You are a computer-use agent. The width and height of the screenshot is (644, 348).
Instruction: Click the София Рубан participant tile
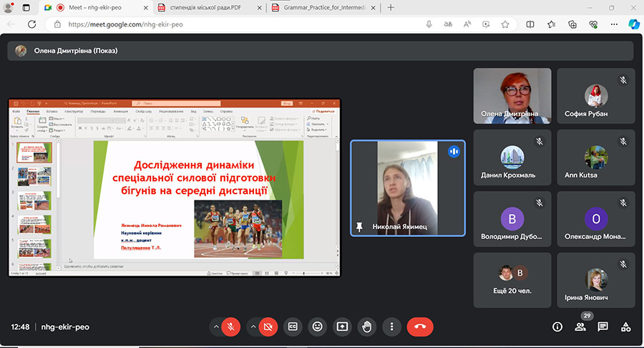click(596, 96)
